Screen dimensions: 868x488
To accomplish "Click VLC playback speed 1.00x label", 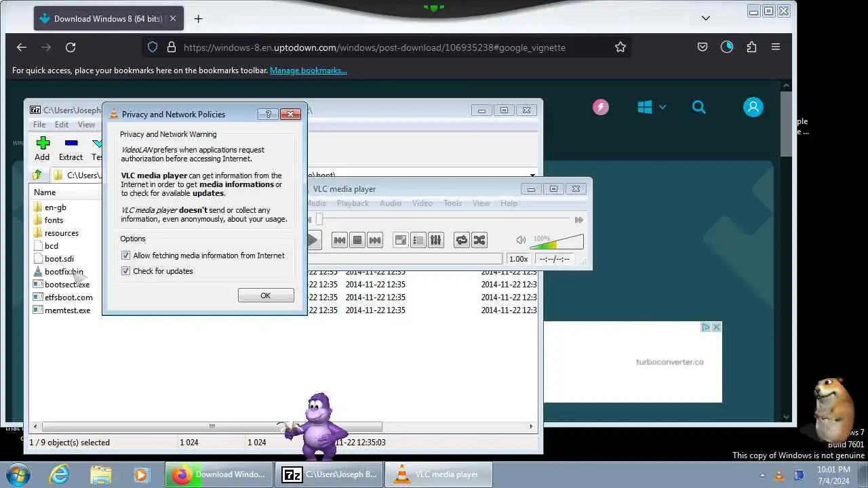I will pos(518,259).
